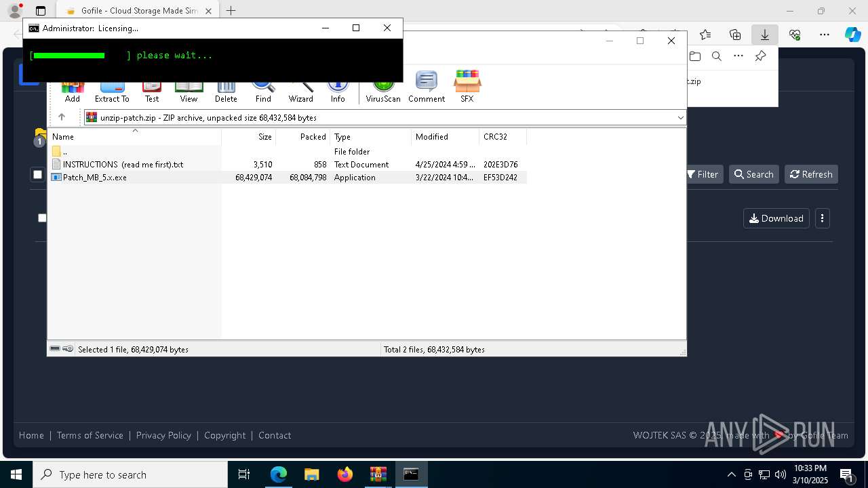Show hidden system tray icons

[731, 474]
